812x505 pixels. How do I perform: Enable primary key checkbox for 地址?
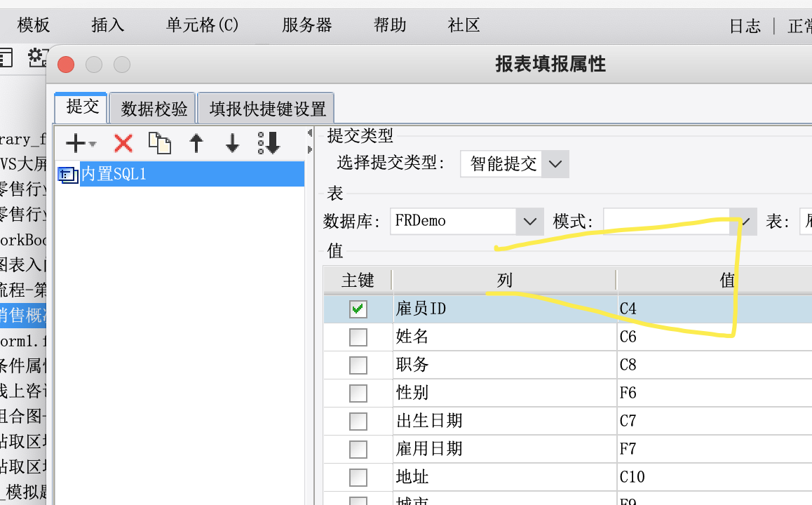(358, 477)
